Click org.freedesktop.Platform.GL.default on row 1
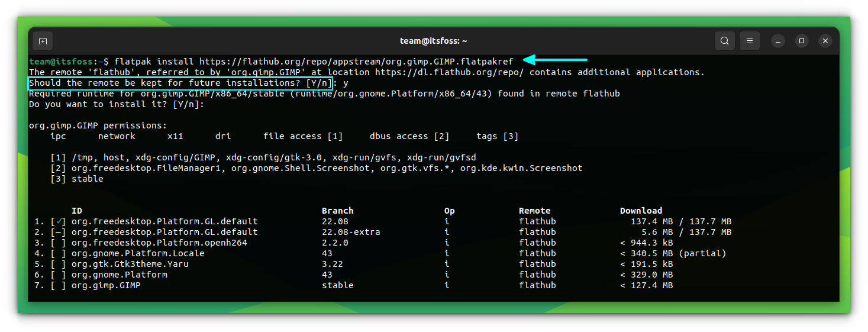Viewport: 868px width, 332px height. (164, 221)
